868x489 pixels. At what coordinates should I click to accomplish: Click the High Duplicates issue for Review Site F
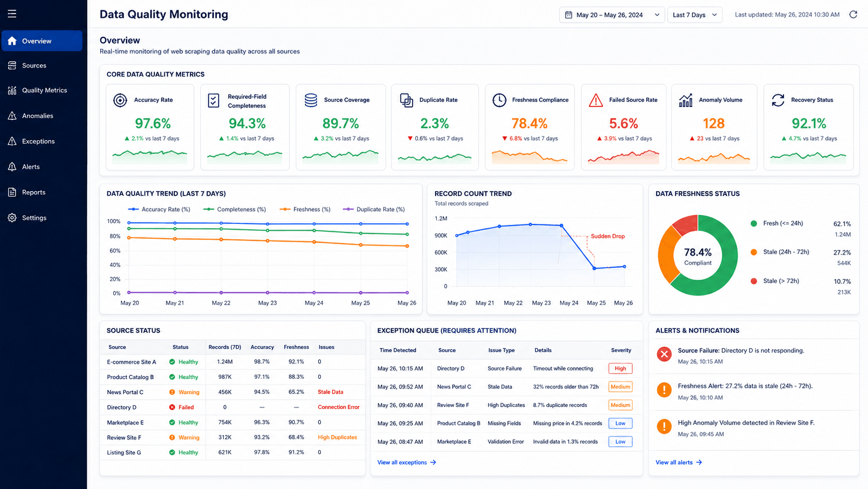(x=337, y=438)
